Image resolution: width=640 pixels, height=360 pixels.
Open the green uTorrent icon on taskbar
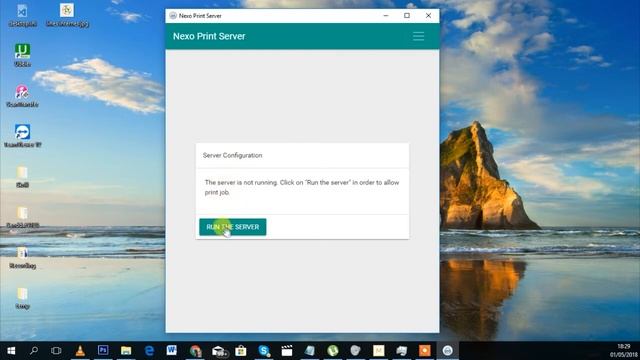[333, 351]
